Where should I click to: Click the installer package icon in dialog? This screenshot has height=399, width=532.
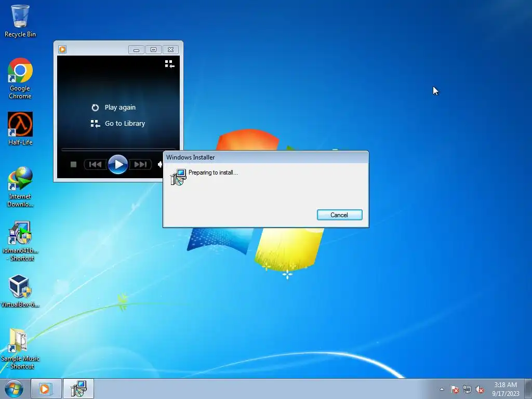click(178, 177)
